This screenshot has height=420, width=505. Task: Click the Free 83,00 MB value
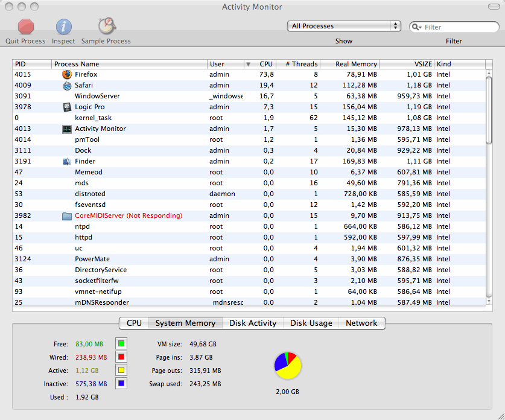89,344
